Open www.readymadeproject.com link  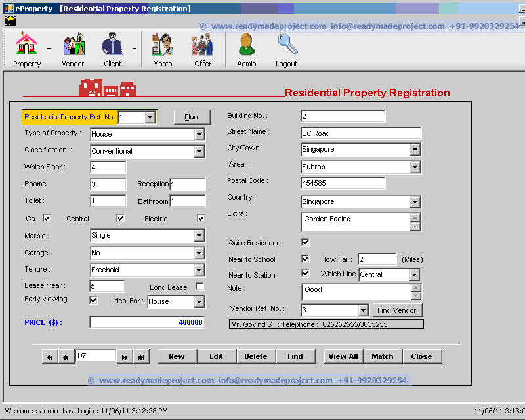coord(268,26)
